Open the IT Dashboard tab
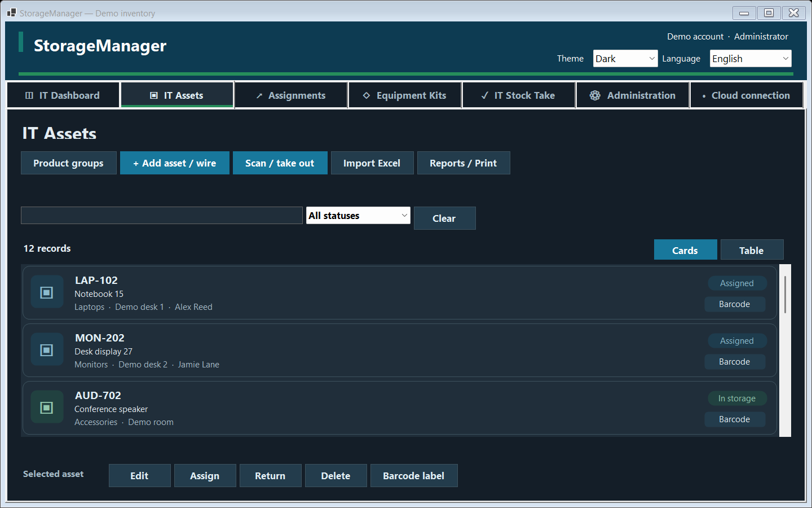The width and height of the screenshot is (812, 508). coord(63,95)
